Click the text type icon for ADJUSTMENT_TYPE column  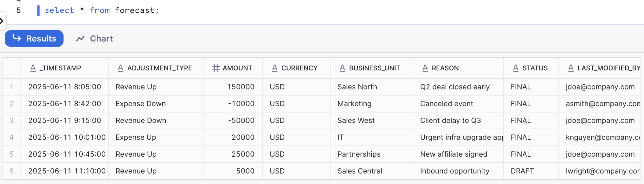[x=120, y=68]
